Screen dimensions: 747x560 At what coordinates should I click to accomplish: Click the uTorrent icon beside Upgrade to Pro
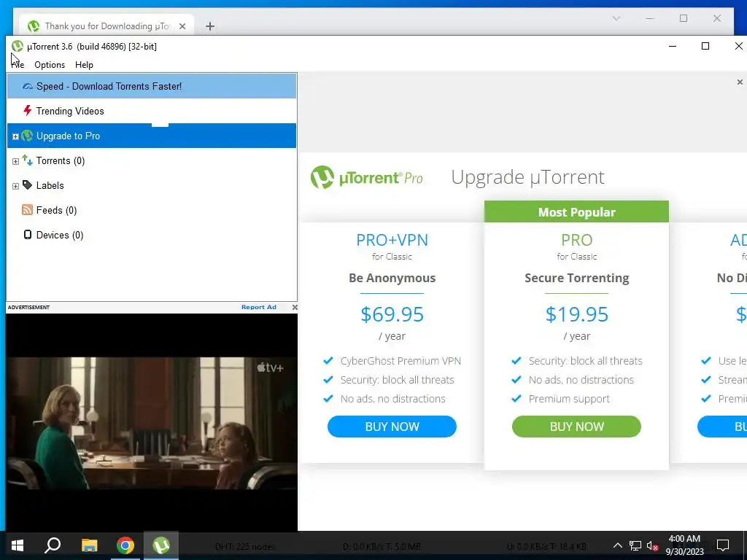tap(28, 136)
